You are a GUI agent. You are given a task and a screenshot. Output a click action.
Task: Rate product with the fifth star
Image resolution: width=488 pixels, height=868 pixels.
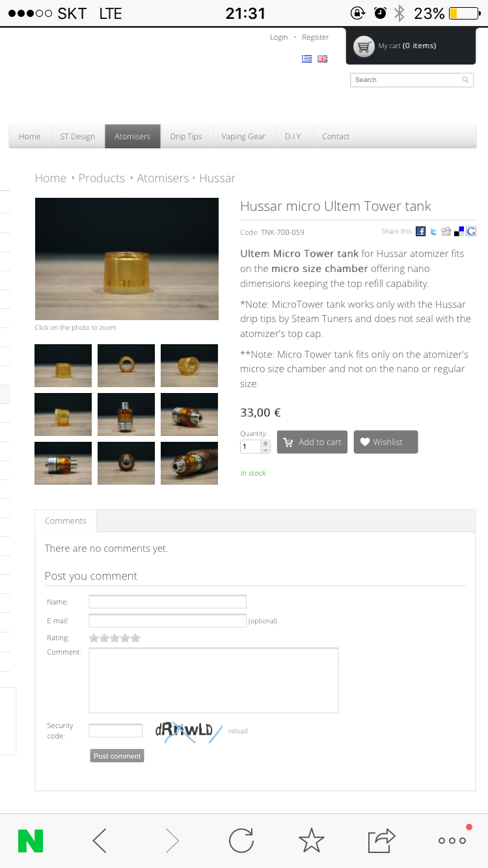[x=135, y=638]
